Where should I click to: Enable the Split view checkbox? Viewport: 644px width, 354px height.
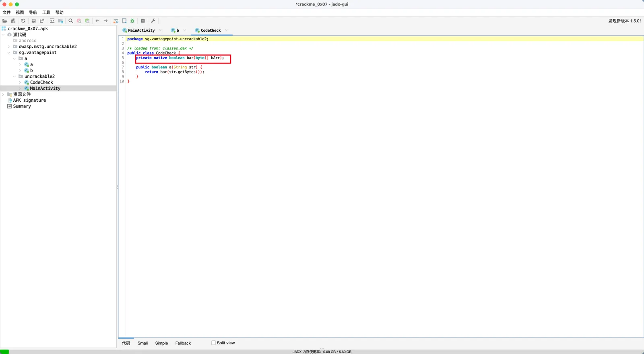[213, 343]
